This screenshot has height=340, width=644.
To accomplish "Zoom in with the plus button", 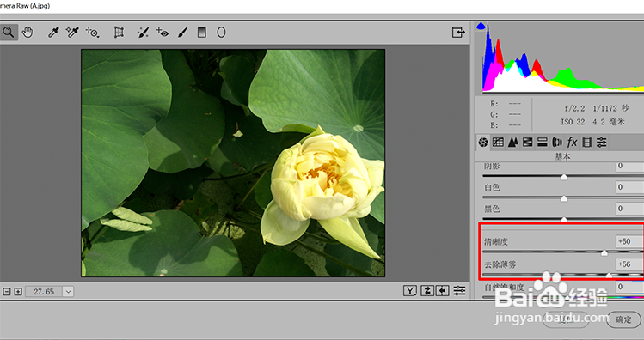I will click(x=18, y=292).
